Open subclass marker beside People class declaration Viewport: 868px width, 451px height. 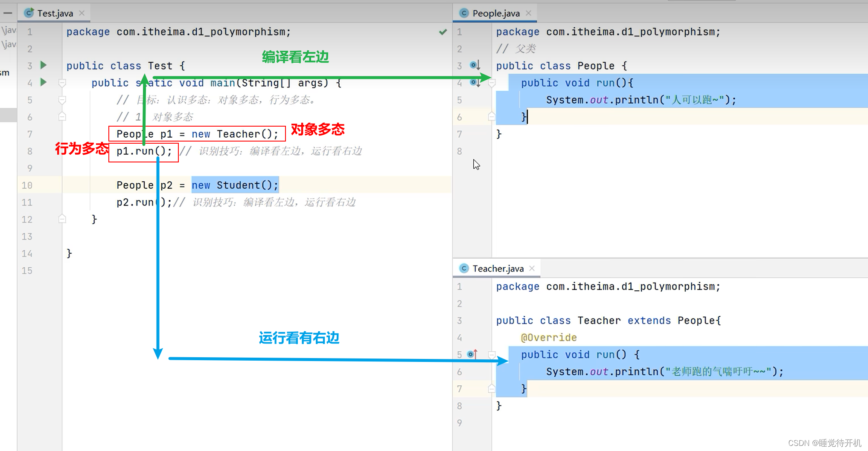click(x=475, y=65)
